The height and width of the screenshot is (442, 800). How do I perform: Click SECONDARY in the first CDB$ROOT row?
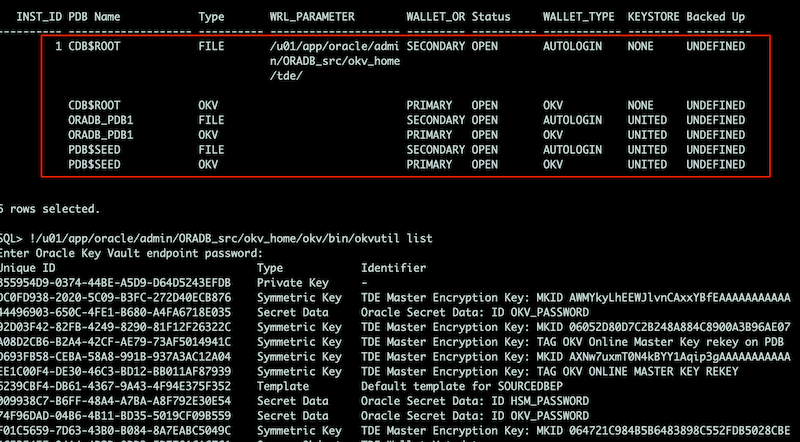click(x=436, y=46)
